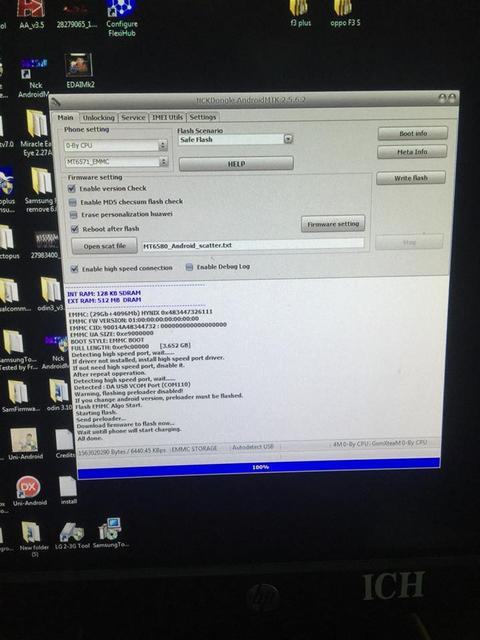Expand the Safe Flash scenario dropdown
The image size is (480, 640).
[288, 139]
